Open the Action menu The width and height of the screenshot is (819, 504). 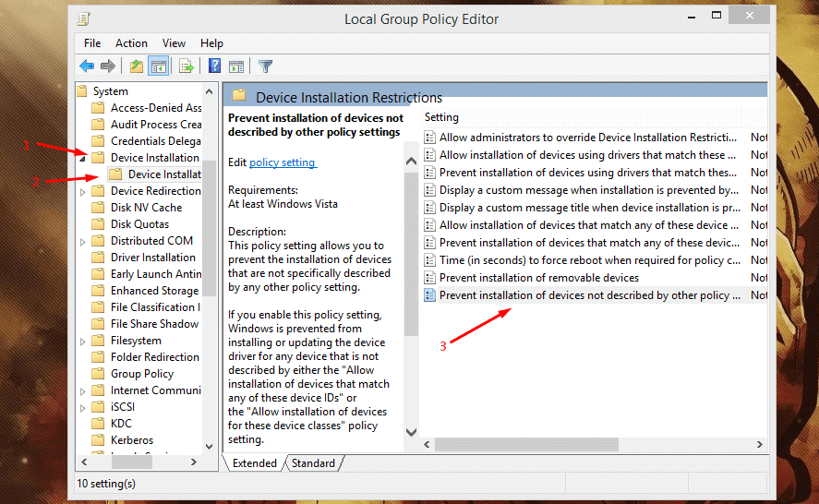pyautogui.click(x=131, y=43)
